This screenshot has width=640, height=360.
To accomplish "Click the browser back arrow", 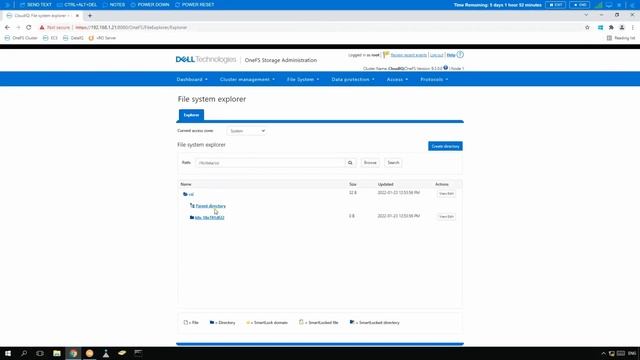I will 7,27.
